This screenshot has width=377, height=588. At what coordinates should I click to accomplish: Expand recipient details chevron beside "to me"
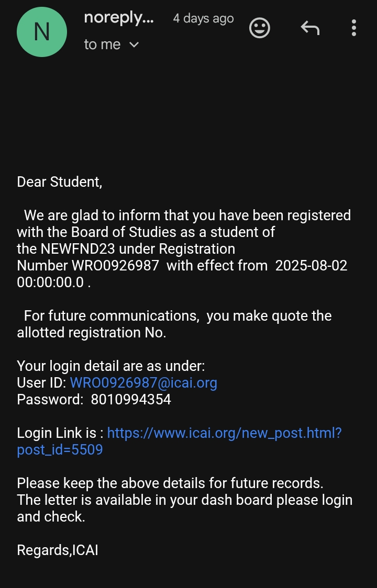tap(134, 45)
